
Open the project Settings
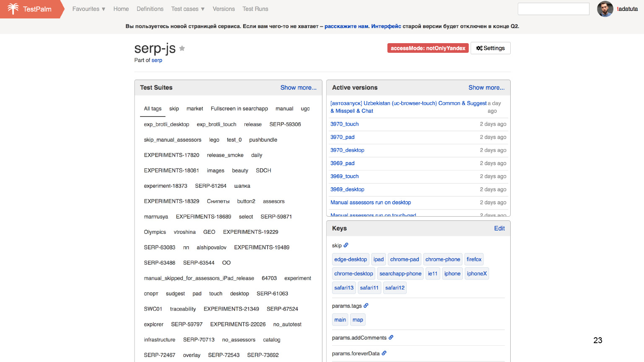click(x=491, y=48)
